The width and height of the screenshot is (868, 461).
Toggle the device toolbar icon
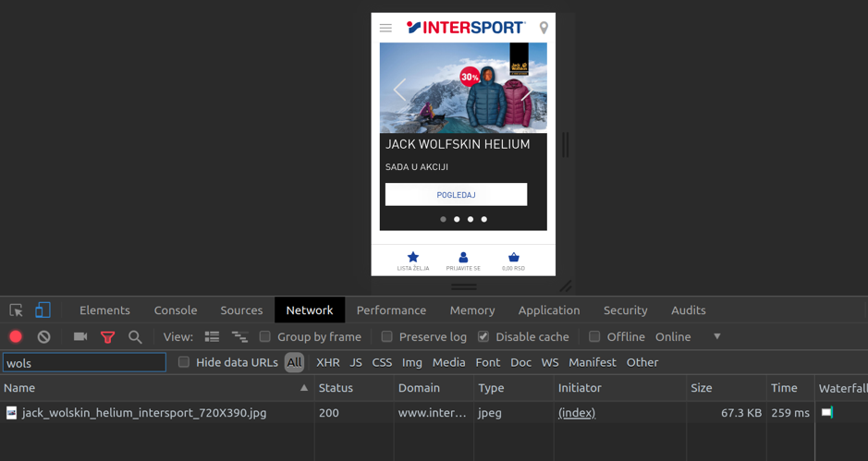[x=43, y=310]
